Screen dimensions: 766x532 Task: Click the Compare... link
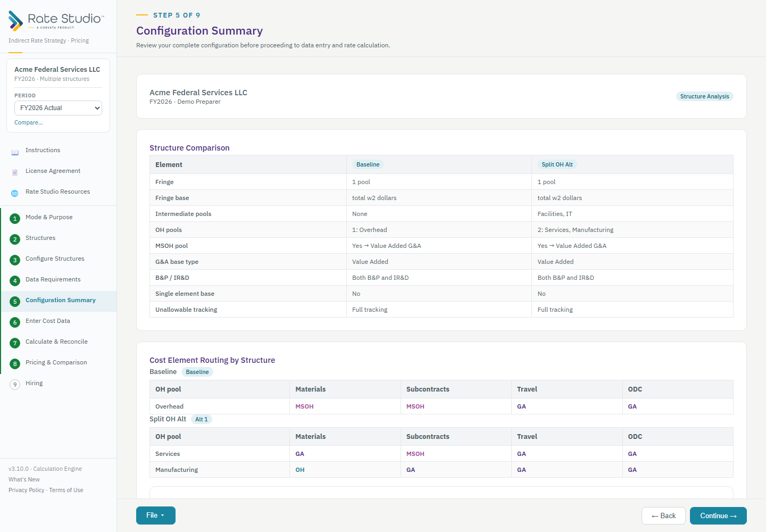[29, 122]
